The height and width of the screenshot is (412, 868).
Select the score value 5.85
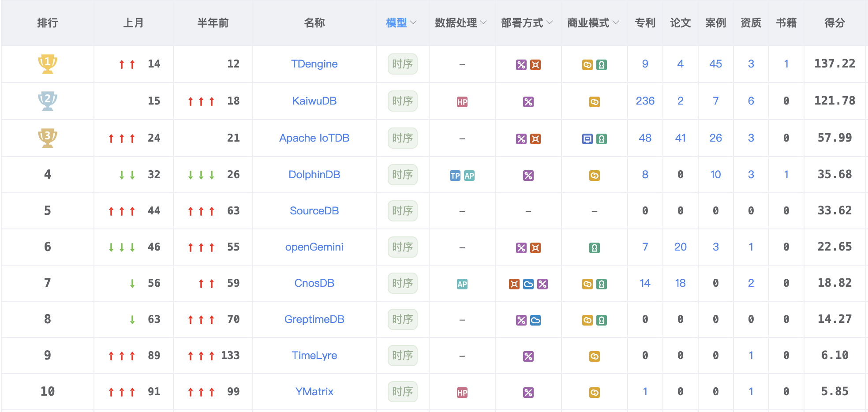pyautogui.click(x=835, y=392)
